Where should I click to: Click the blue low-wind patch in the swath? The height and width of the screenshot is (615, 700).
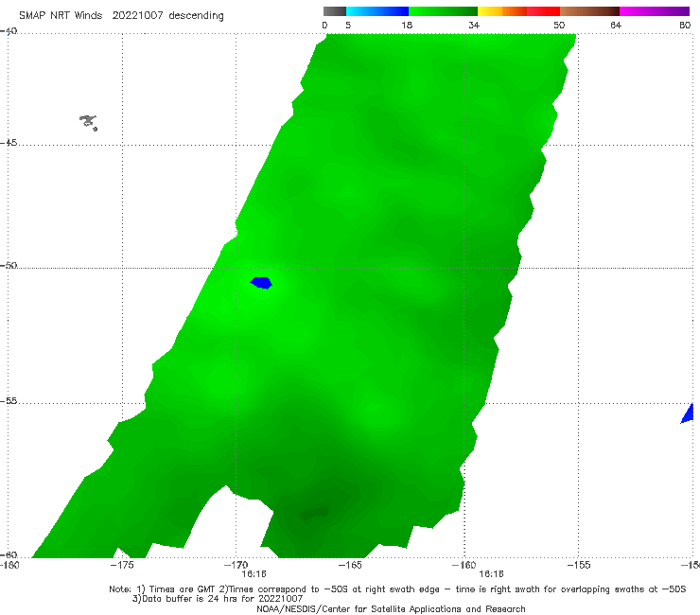coord(261,283)
